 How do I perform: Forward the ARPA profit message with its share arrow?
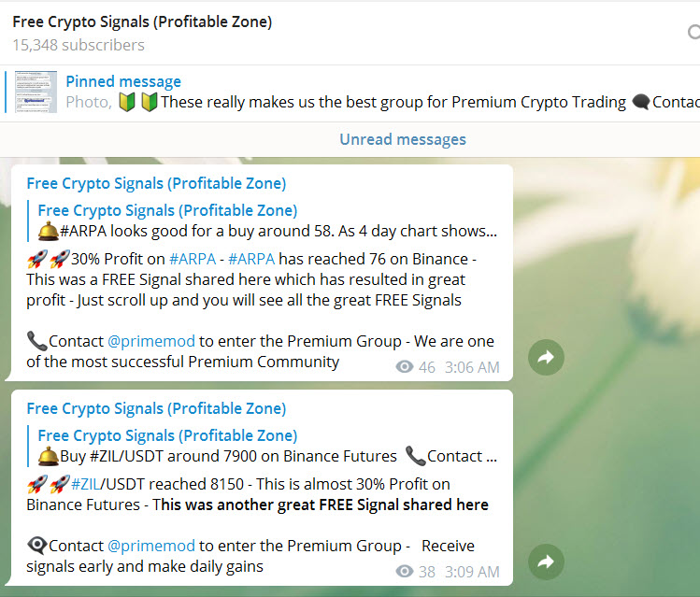point(546,357)
